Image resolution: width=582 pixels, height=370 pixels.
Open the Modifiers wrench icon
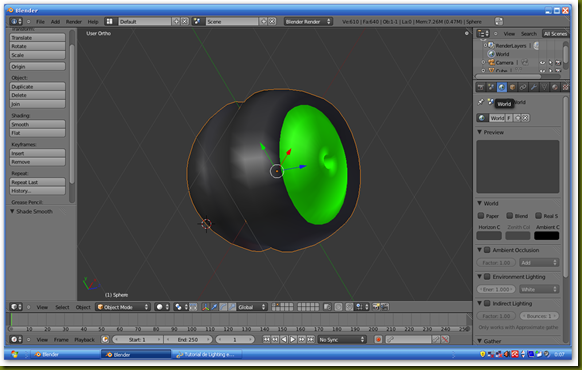(534, 87)
